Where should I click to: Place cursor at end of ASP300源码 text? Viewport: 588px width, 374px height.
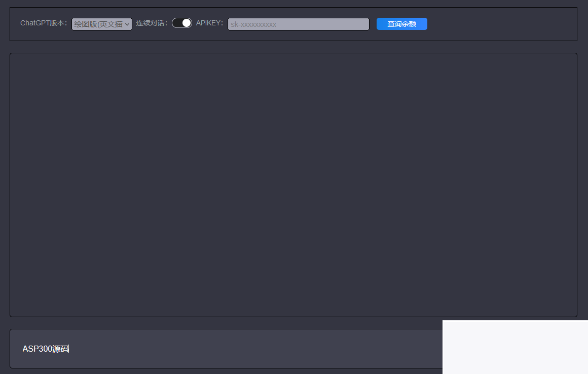(69, 349)
